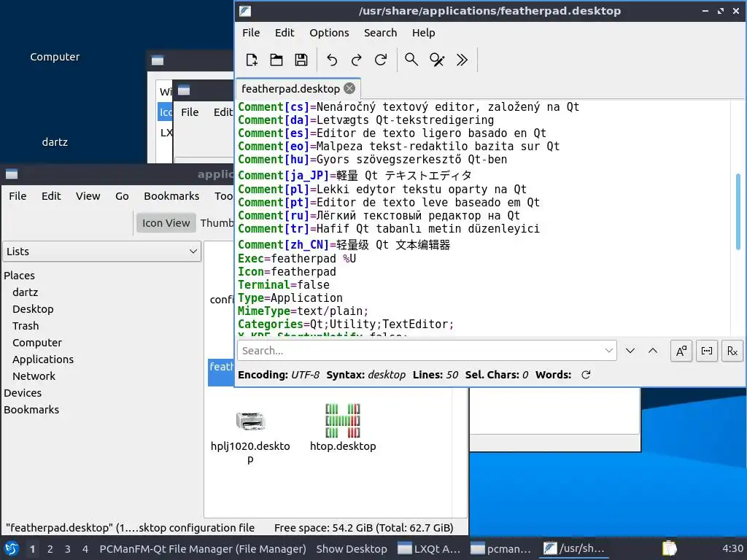
Task: Select hplj1020.desktop printer icon
Action: click(x=250, y=421)
